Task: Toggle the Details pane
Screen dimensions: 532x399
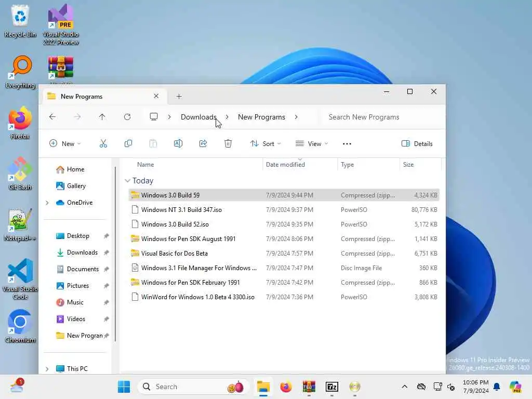Action: click(417, 143)
